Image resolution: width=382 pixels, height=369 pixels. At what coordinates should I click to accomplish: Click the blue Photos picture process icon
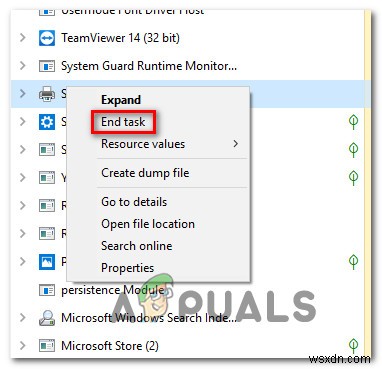click(47, 262)
